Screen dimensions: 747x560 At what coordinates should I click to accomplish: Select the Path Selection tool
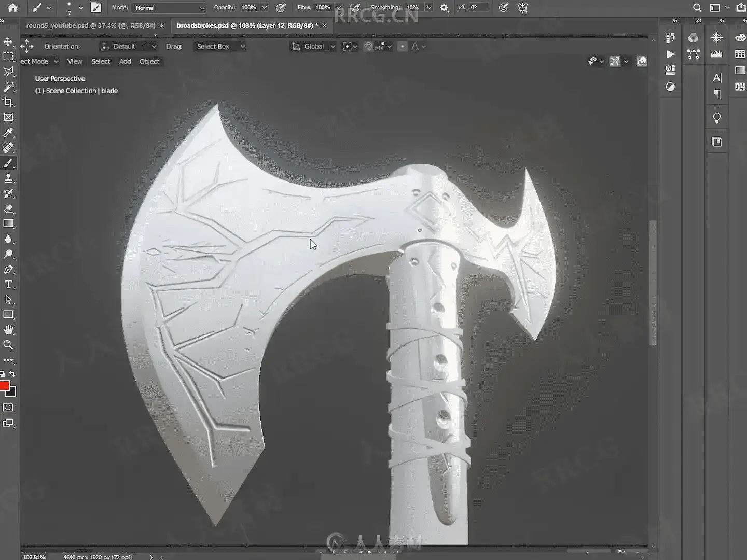8,299
